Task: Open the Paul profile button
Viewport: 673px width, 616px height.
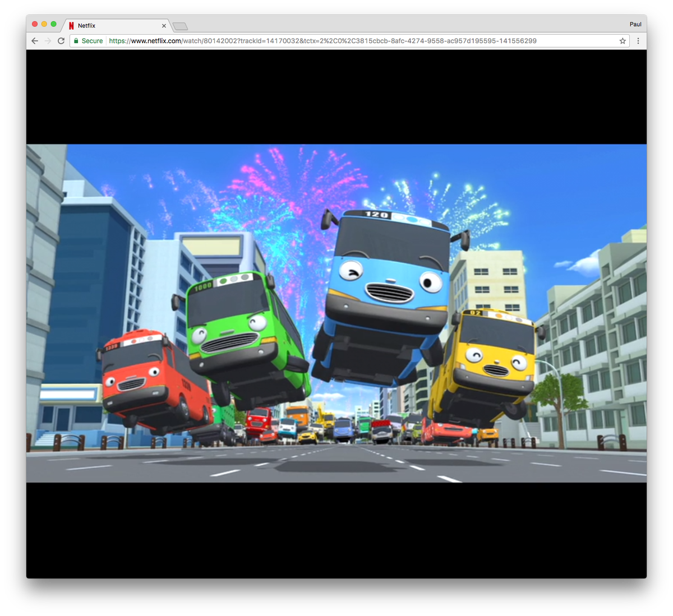Action: [635, 24]
